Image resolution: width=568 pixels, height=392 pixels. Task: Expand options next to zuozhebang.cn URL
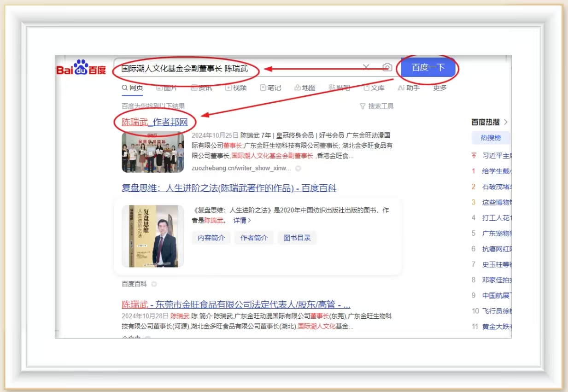tap(298, 169)
